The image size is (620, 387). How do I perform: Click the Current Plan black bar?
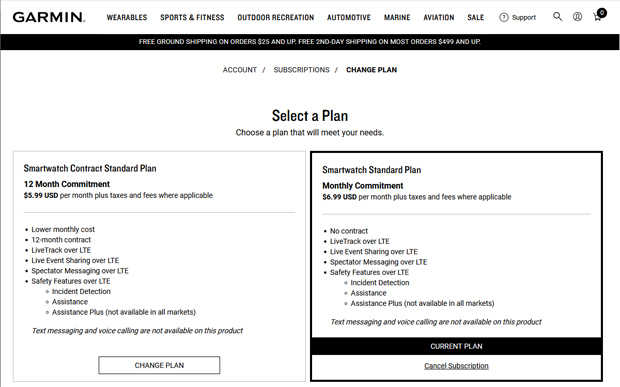456,346
